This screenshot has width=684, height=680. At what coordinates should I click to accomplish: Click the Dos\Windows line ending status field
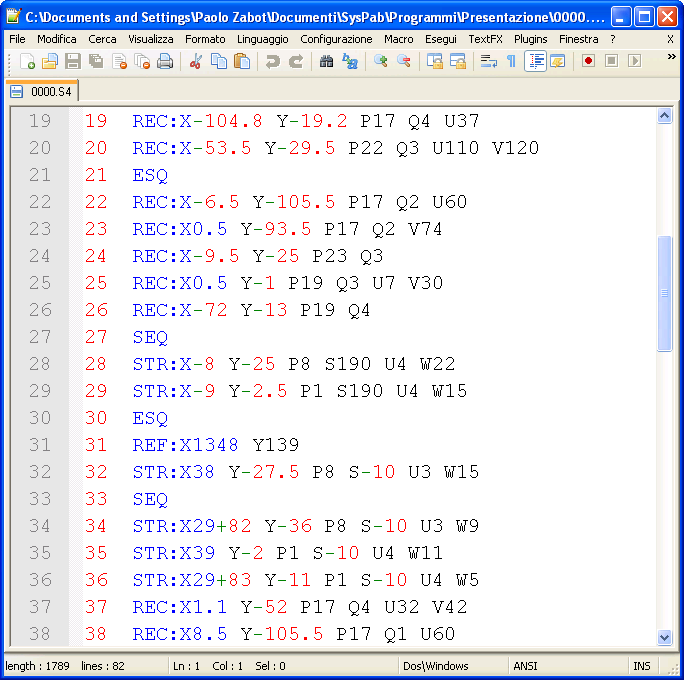[435, 666]
